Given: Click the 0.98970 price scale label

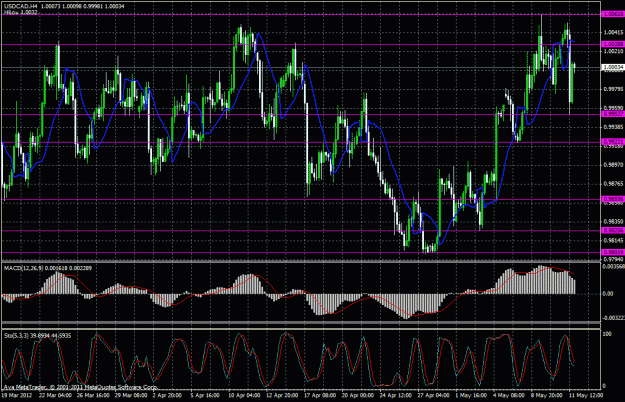Looking at the screenshot, I should (614, 165).
